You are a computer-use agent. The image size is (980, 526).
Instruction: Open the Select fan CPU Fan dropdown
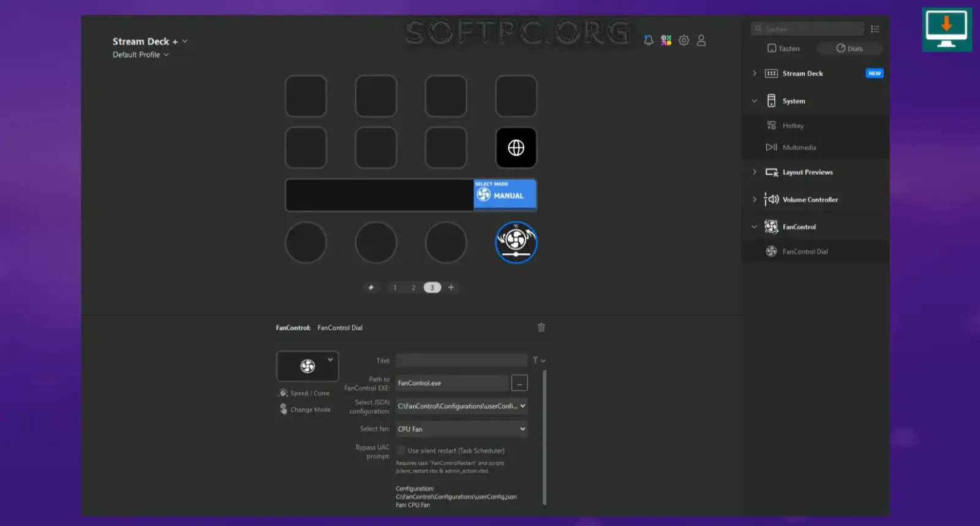point(461,429)
